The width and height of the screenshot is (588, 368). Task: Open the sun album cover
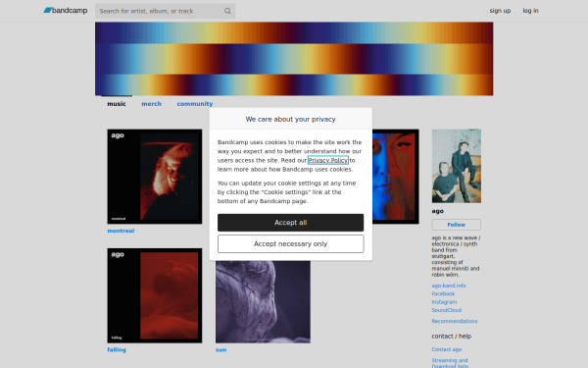[263, 302]
